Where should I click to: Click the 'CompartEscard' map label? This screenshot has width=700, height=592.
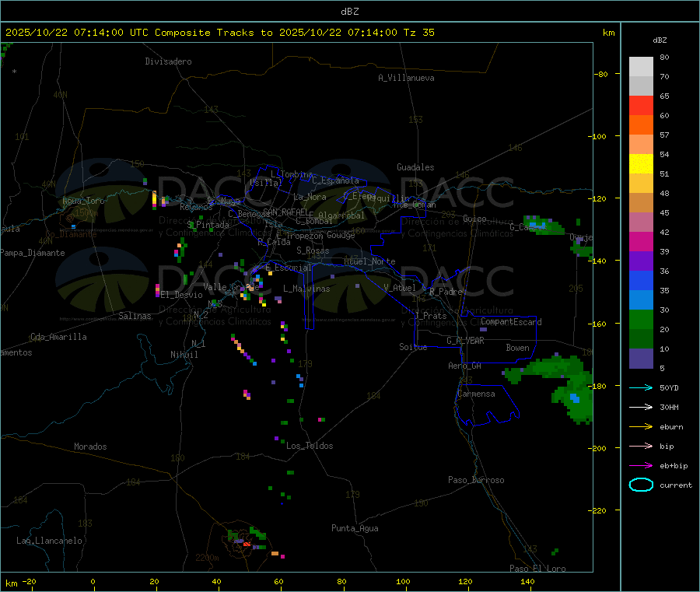[x=511, y=322]
